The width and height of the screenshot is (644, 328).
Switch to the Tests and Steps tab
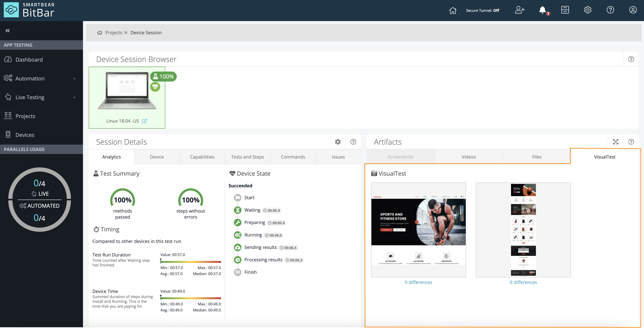pos(247,157)
